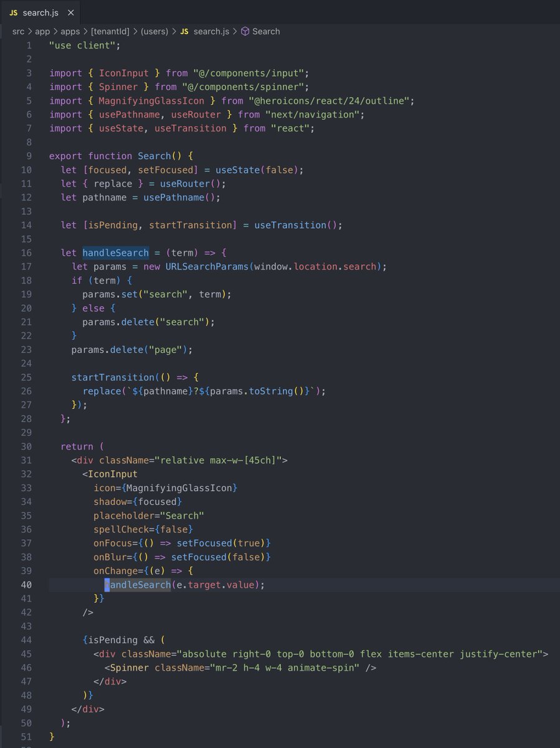This screenshot has width=560, height=748.
Task: Click useTransition in the react import
Action: point(191,128)
